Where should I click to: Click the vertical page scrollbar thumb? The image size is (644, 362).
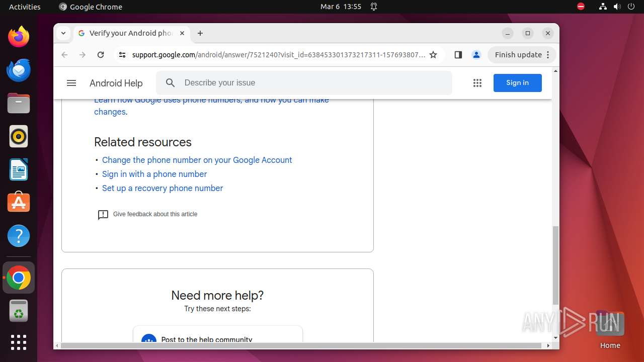point(555,265)
